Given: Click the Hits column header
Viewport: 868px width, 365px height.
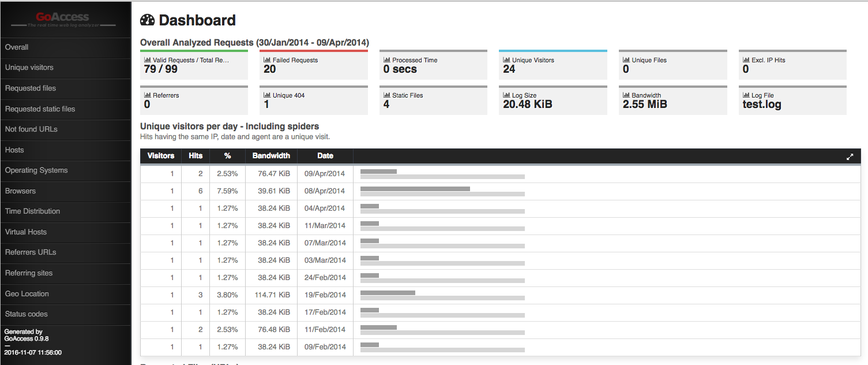Looking at the screenshot, I should coord(196,156).
